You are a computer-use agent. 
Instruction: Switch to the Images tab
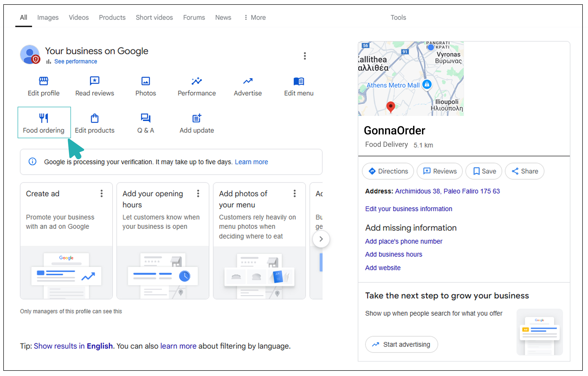pos(48,17)
